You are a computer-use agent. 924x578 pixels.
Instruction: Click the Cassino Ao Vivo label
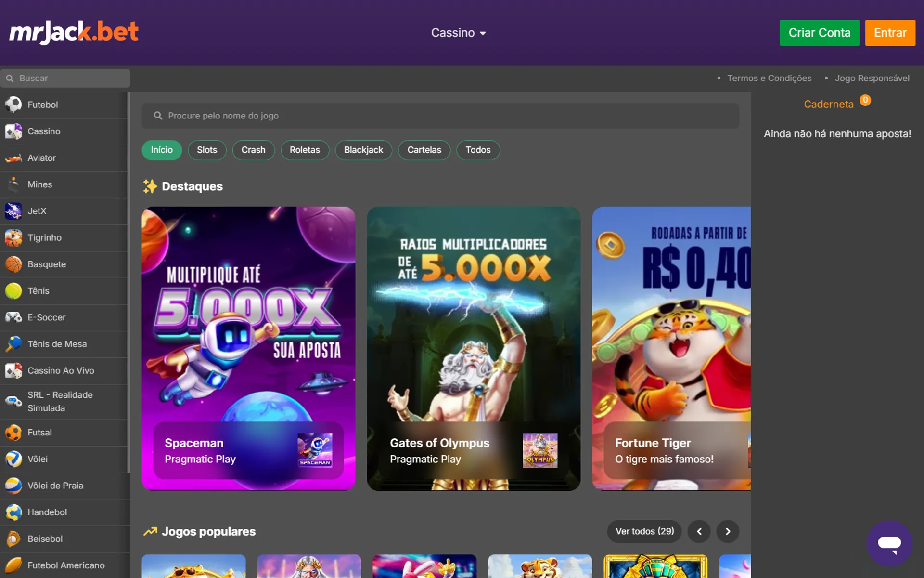pyautogui.click(x=61, y=370)
